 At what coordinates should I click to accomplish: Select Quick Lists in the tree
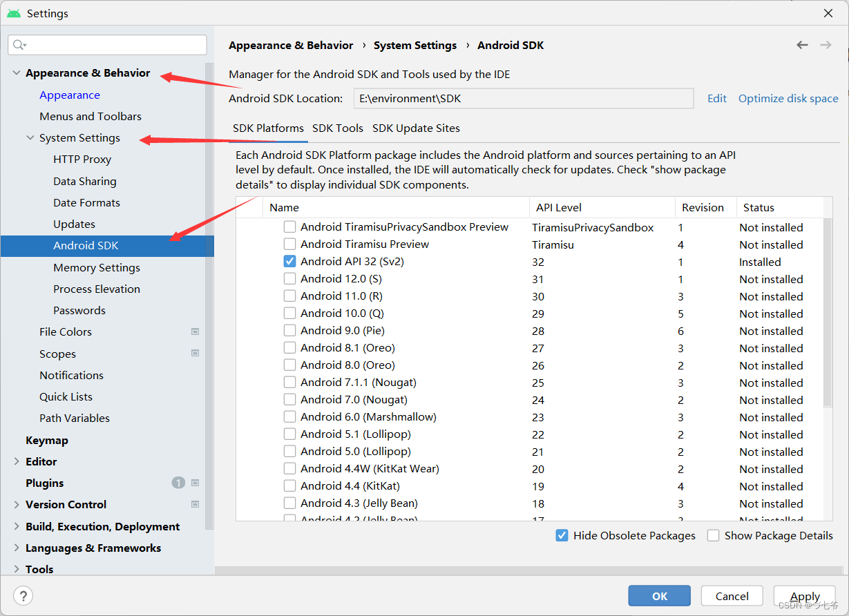coord(66,396)
